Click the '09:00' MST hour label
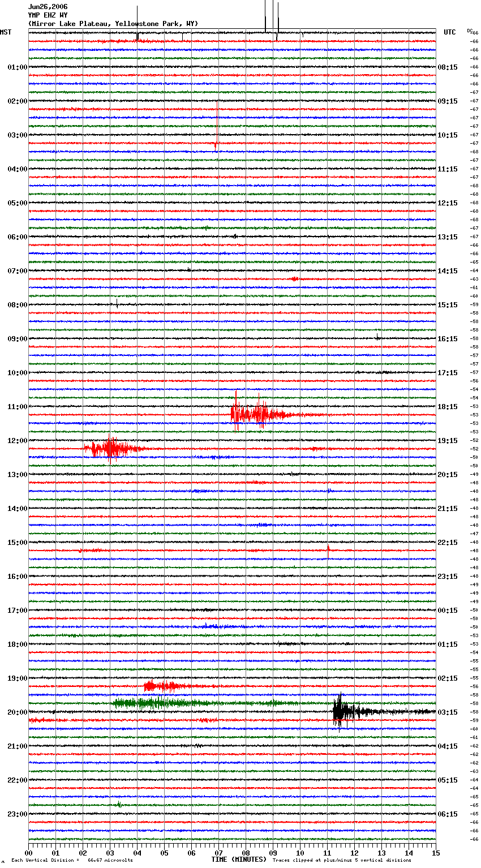The width and height of the screenshot is (481, 868). click(18, 339)
